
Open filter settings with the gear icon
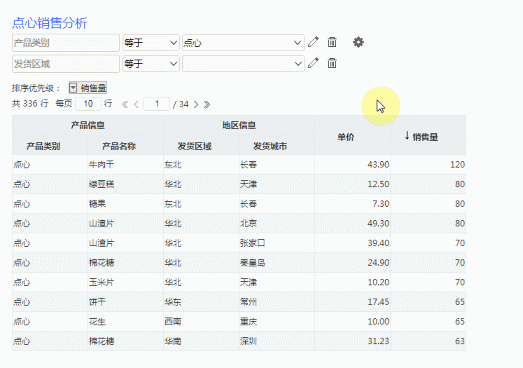point(358,42)
